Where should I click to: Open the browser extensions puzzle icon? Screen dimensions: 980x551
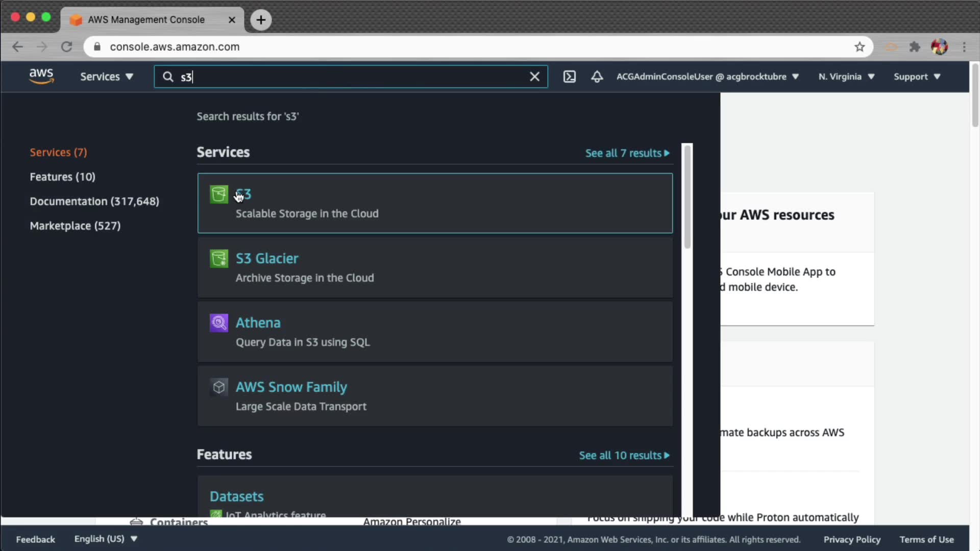point(915,47)
